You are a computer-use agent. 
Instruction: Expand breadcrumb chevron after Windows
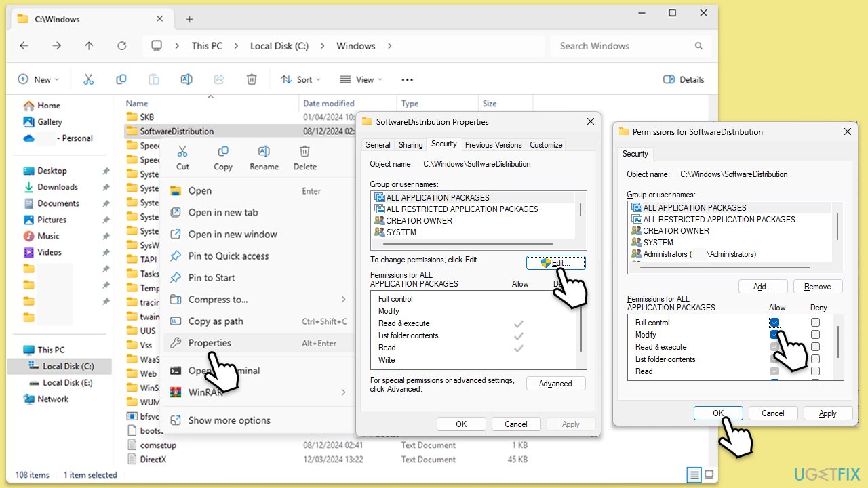tap(389, 46)
